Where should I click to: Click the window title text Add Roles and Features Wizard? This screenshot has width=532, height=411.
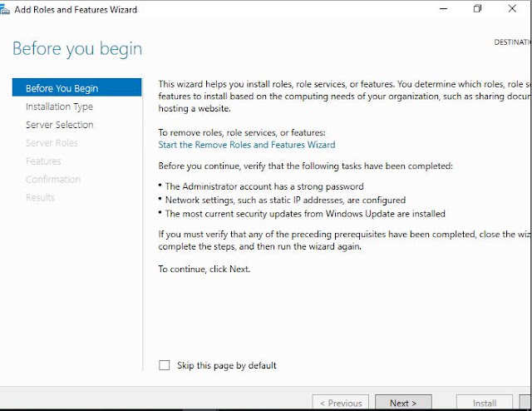click(76, 9)
